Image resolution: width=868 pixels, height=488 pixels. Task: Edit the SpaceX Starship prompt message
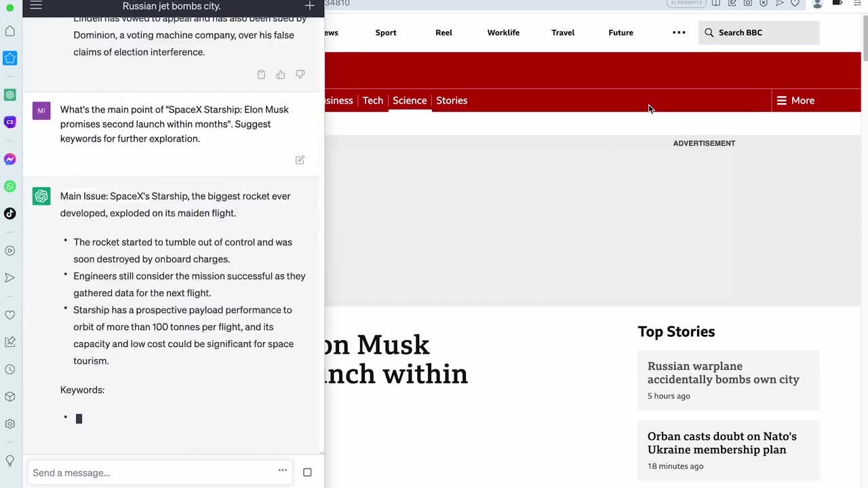300,160
